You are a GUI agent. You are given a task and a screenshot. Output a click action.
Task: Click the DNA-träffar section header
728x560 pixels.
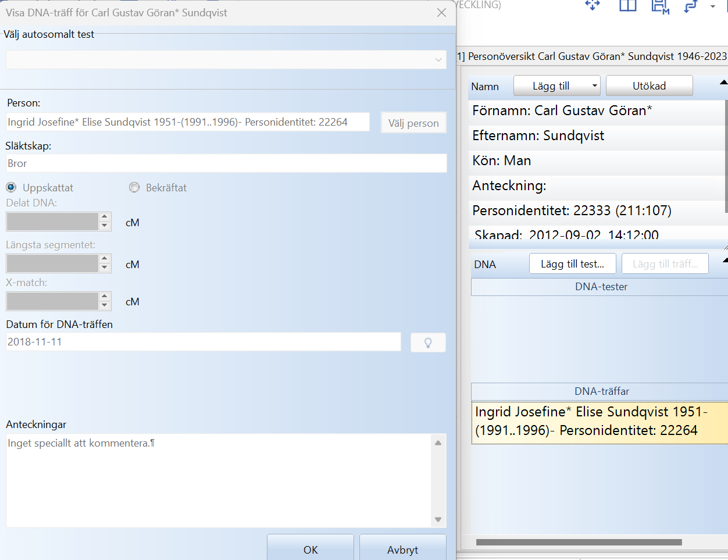(x=601, y=391)
